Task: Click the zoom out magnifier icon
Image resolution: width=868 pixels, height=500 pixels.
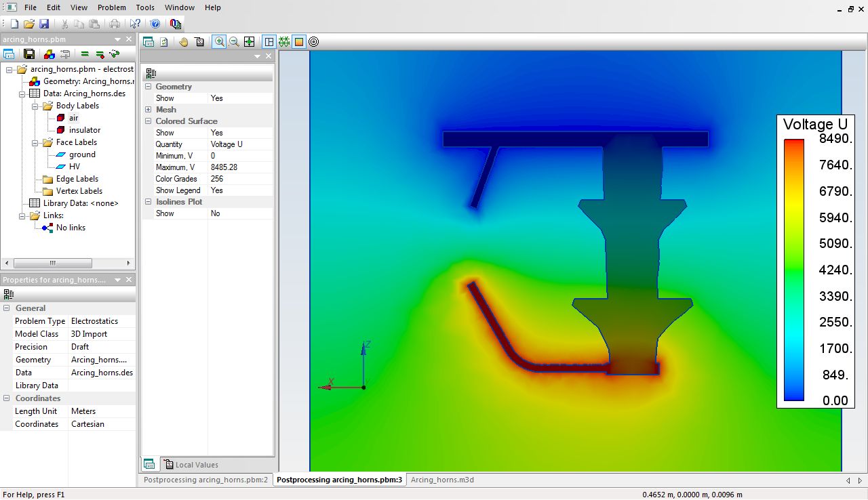Action: [x=234, y=42]
